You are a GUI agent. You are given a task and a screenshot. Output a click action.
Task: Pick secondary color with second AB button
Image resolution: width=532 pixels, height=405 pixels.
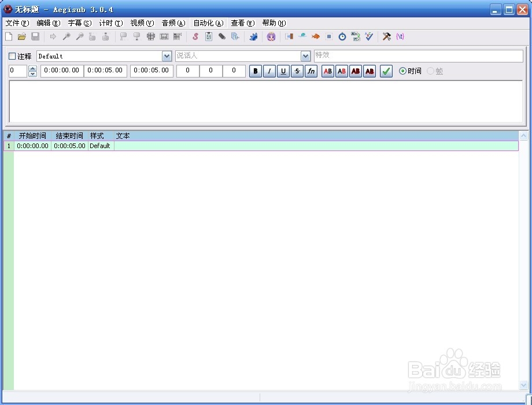[342, 71]
